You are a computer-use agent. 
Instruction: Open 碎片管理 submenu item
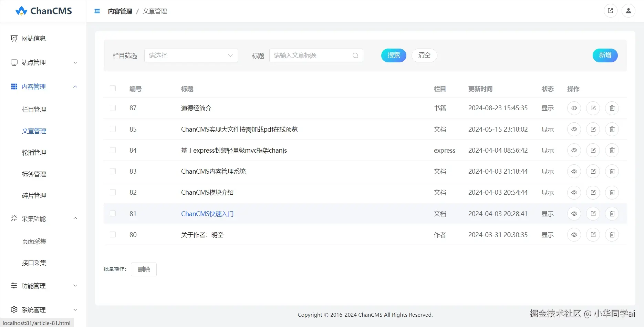(x=34, y=195)
